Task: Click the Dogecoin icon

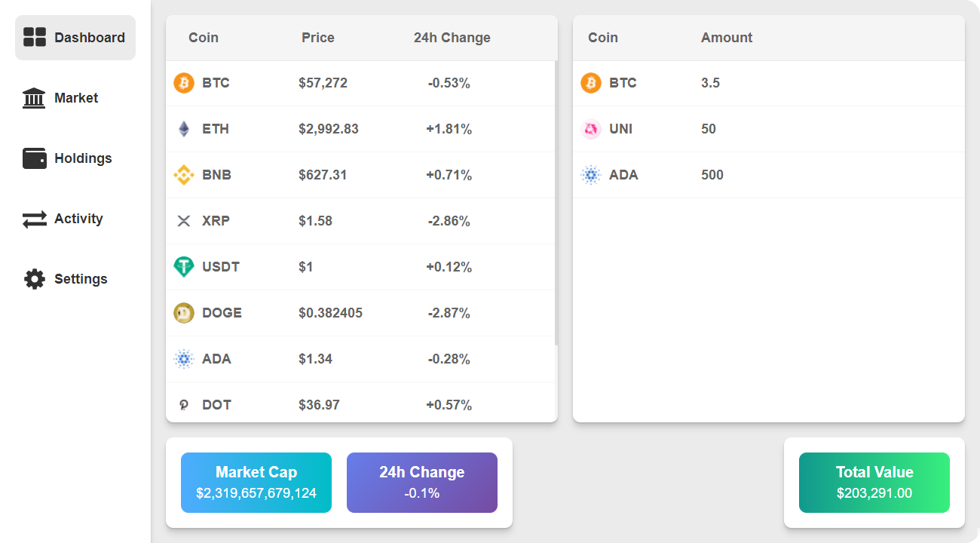Action: [184, 313]
